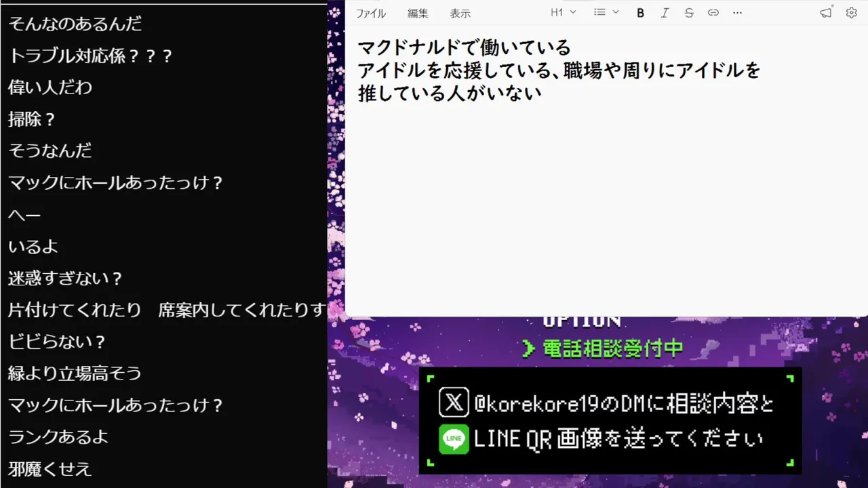Select the chat comment いるよ

pyautogui.click(x=33, y=246)
